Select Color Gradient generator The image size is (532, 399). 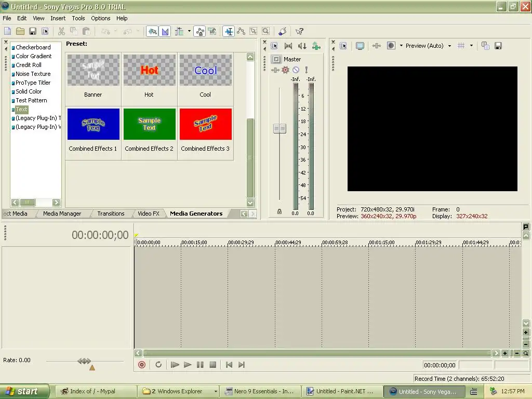pos(34,56)
